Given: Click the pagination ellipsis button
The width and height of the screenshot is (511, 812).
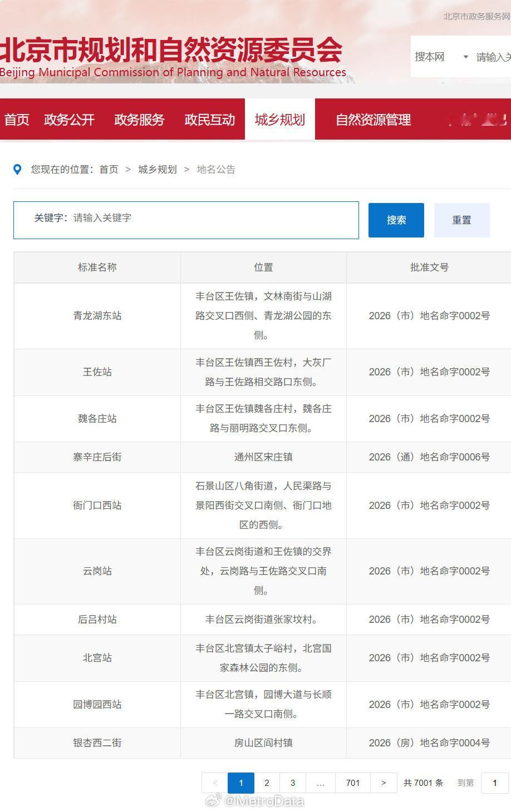Looking at the screenshot, I should (321, 783).
